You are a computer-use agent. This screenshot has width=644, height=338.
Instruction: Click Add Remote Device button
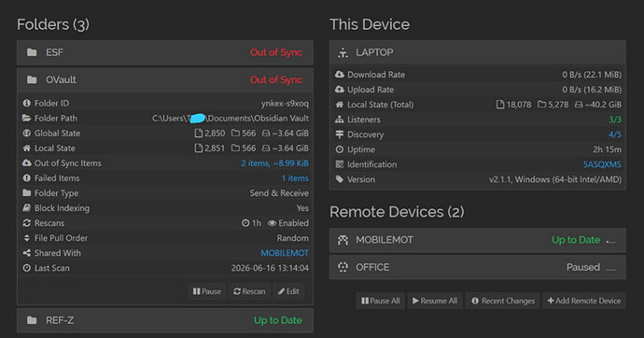coord(583,301)
